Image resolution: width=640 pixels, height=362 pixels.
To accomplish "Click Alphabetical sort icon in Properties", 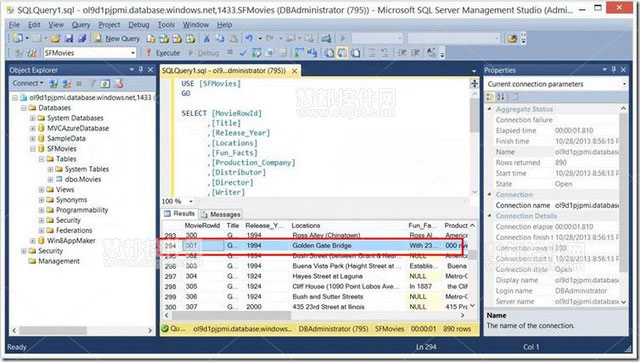I will [x=501, y=97].
